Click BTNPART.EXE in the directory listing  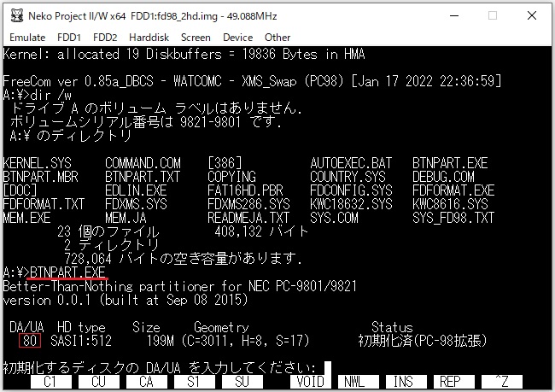450,163
